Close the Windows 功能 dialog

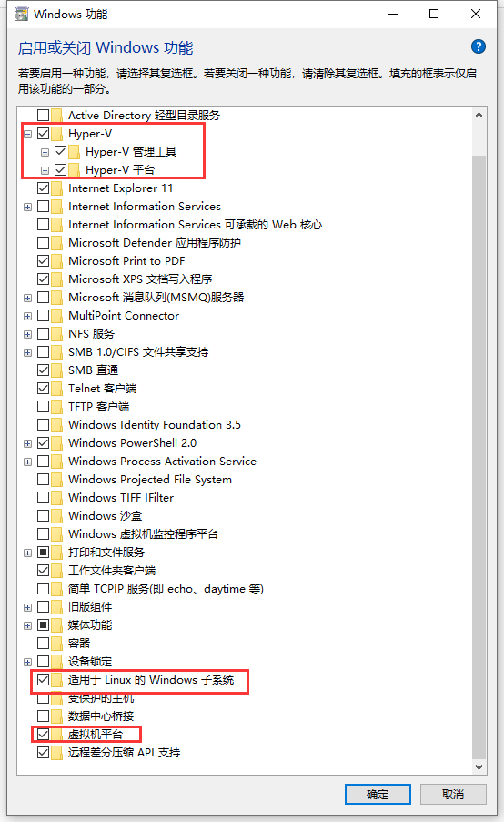point(475,15)
